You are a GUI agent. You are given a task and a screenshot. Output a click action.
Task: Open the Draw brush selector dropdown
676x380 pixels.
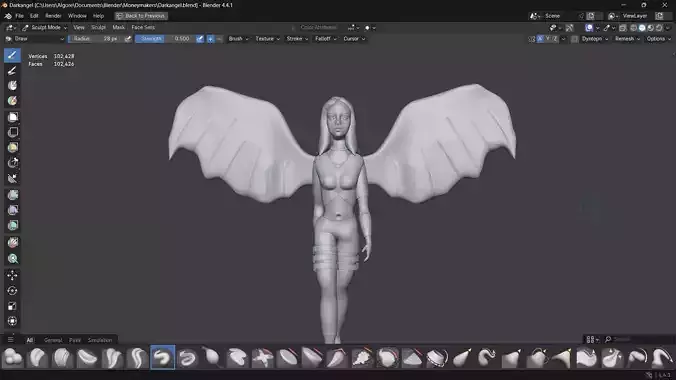click(34, 39)
